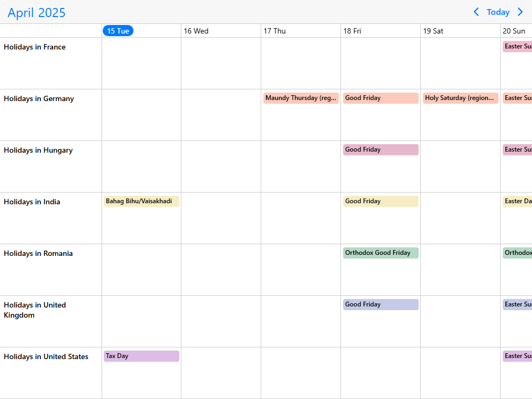This screenshot has width=532, height=399.
Task: Open Maundy Thursday event in Germany row
Action: (301, 98)
